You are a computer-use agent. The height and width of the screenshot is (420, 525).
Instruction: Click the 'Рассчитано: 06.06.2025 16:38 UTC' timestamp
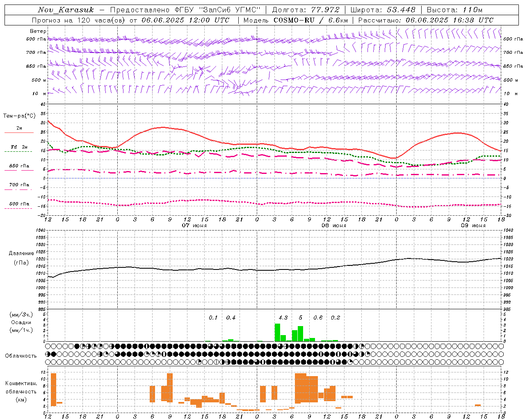[x=426, y=20]
